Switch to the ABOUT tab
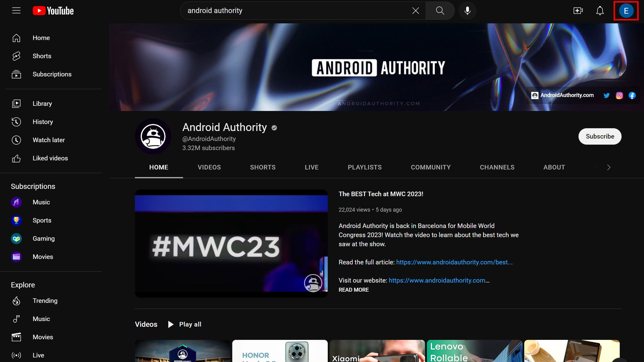644x362 pixels. click(554, 167)
